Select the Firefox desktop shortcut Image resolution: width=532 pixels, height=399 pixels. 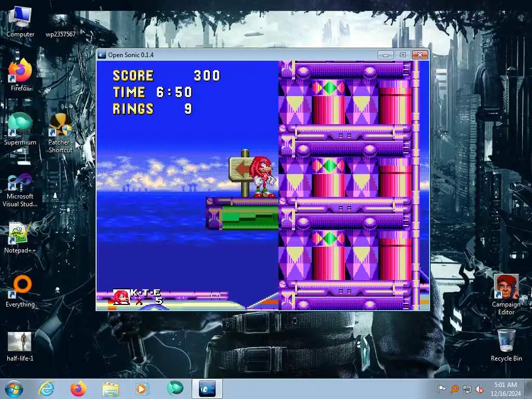click(x=20, y=75)
